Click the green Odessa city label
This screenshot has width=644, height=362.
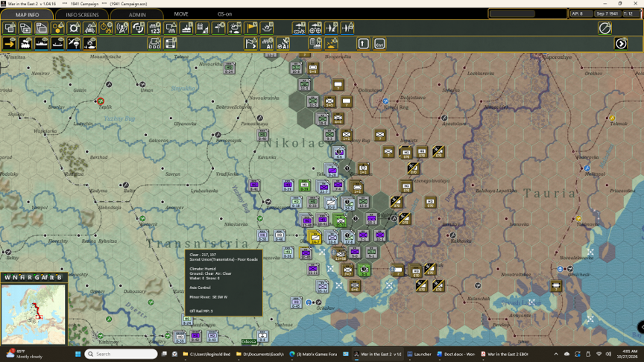click(249, 341)
